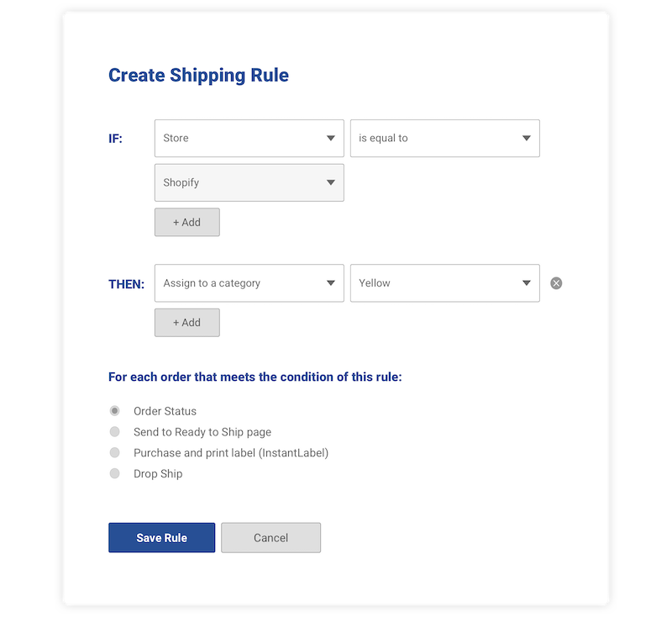Click the 'Assign to a category' arrow
The width and height of the screenshot is (672, 617).
(331, 283)
